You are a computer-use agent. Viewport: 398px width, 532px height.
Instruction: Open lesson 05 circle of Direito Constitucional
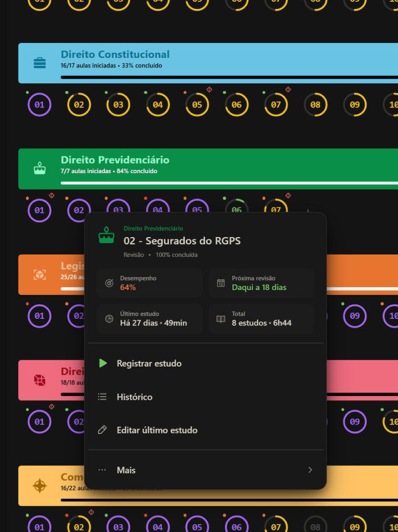(197, 105)
